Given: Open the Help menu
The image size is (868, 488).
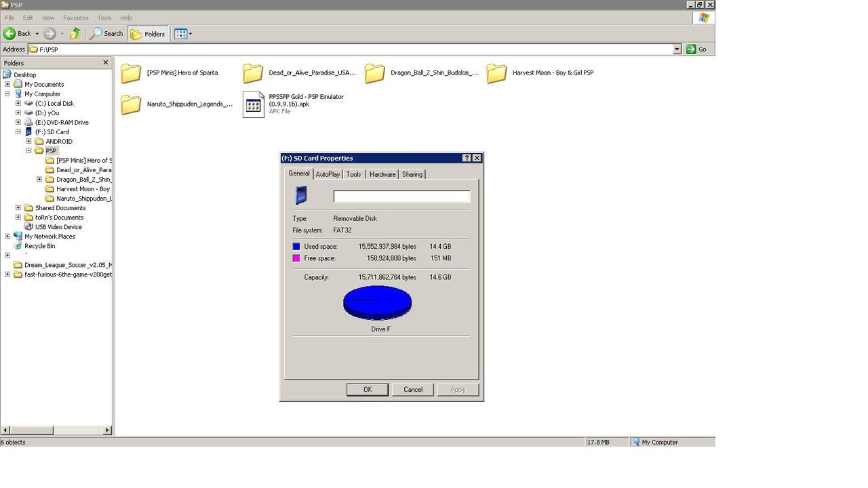Looking at the screenshot, I should coord(126,18).
